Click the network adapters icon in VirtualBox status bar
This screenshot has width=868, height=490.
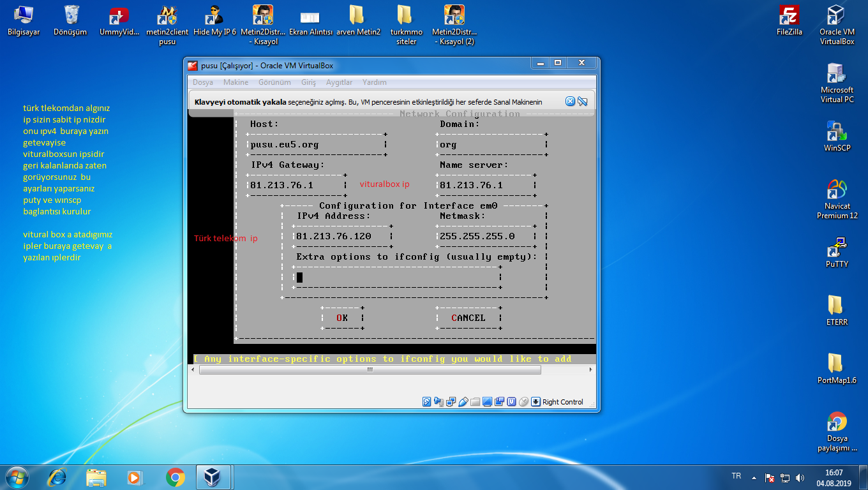coord(451,401)
